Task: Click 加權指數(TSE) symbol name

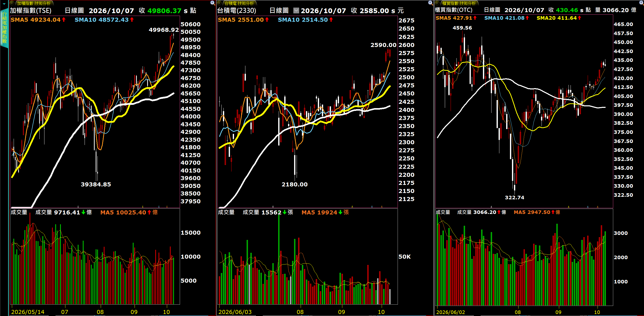Action: (x=31, y=11)
